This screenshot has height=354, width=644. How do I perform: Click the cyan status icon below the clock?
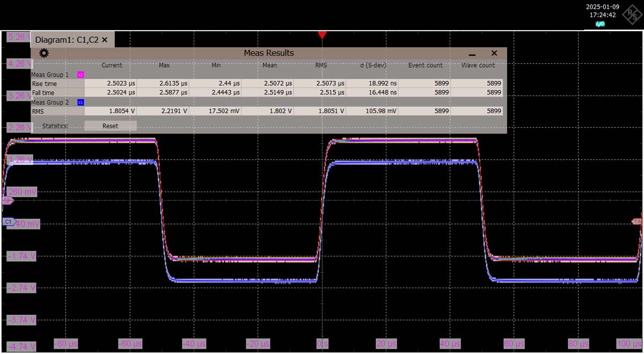(601, 24)
